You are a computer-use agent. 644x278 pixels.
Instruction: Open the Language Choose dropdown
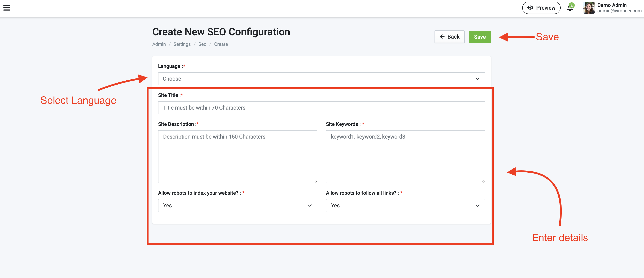tap(321, 79)
